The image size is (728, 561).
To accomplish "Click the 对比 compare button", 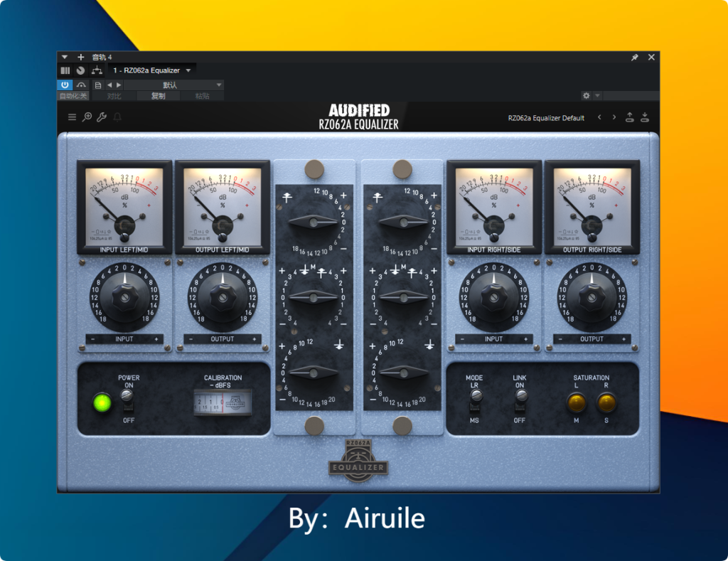I will [114, 96].
